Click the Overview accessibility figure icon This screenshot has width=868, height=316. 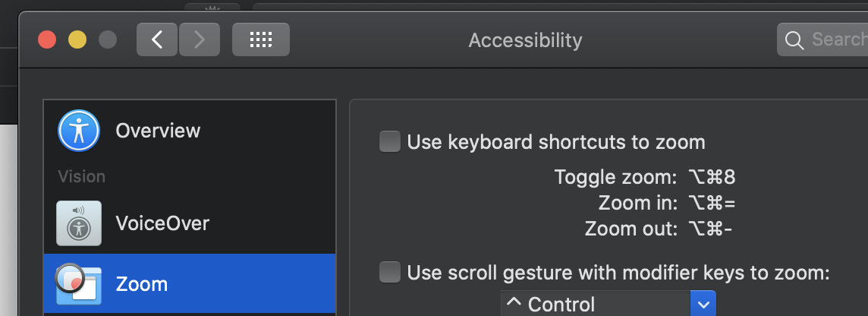pos(79,131)
